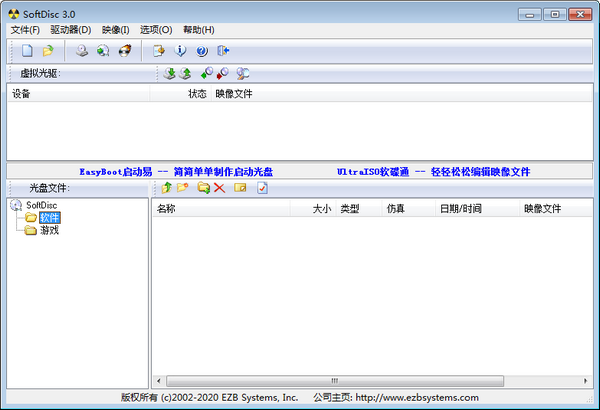Open the 文件(F) menu

[25, 30]
